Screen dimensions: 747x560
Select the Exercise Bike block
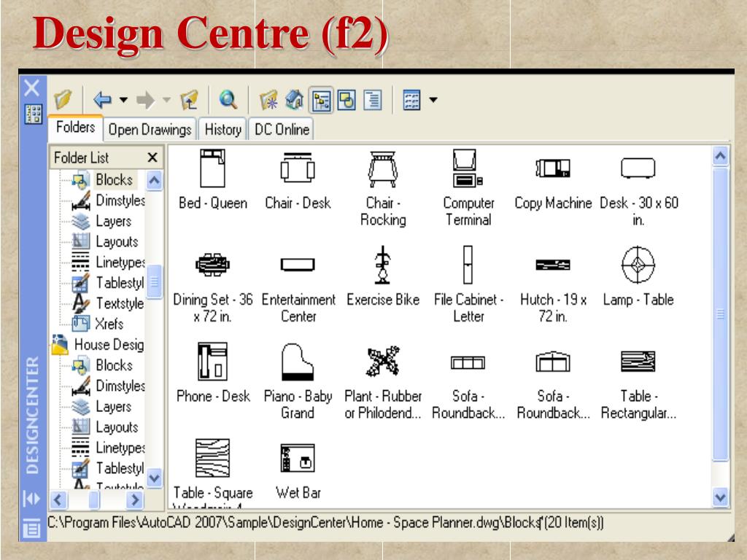[x=382, y=276]
